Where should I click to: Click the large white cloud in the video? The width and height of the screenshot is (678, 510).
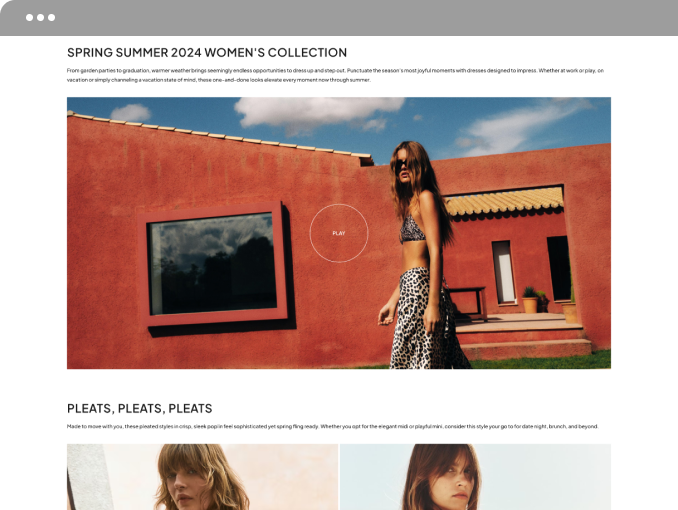[319, 111]
